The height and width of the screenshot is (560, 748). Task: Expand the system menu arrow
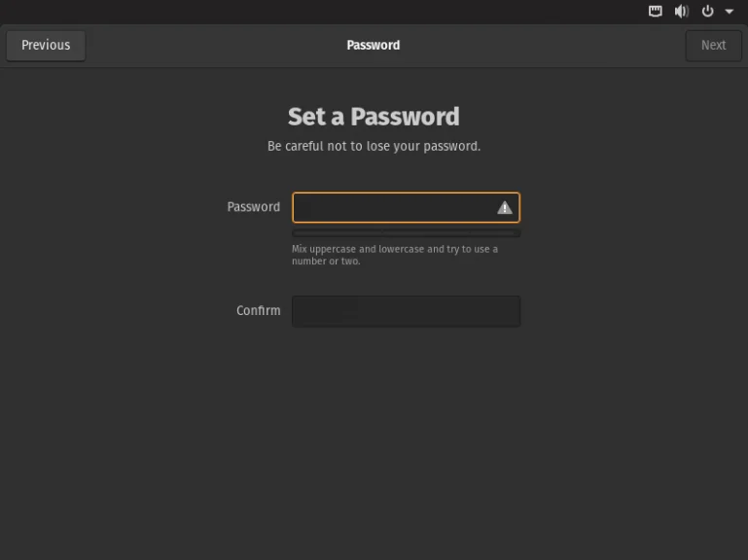[x=730, y=12]
